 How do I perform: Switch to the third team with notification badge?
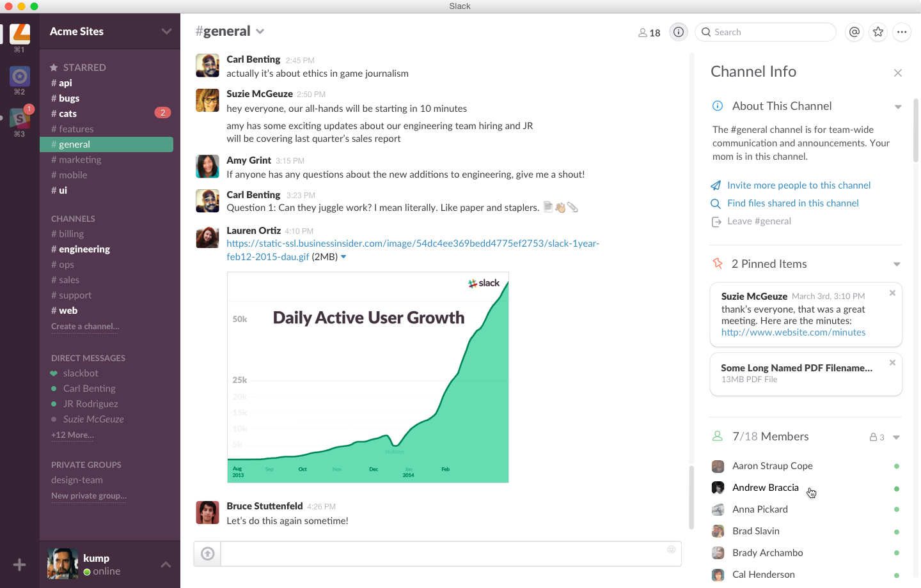pos(20,118)
